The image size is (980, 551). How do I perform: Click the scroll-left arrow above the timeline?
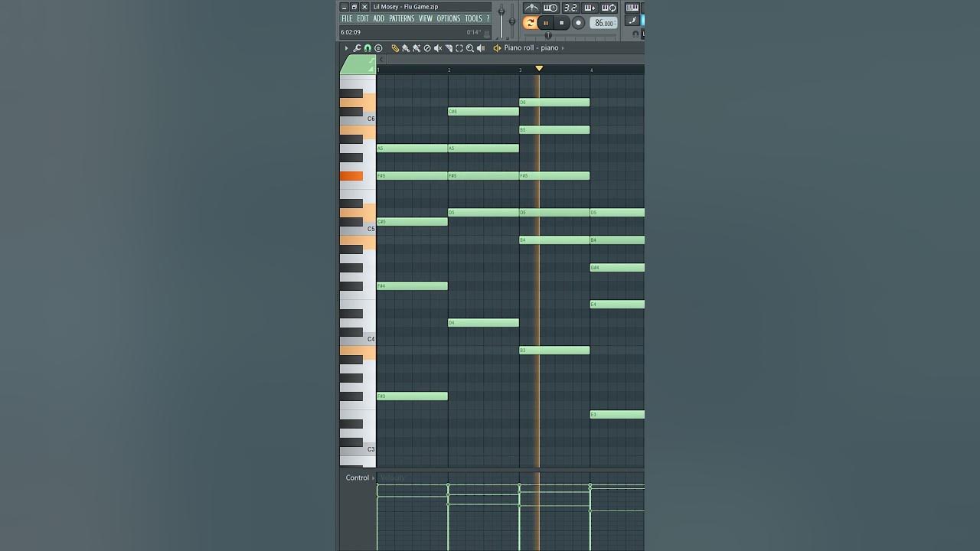381,60
